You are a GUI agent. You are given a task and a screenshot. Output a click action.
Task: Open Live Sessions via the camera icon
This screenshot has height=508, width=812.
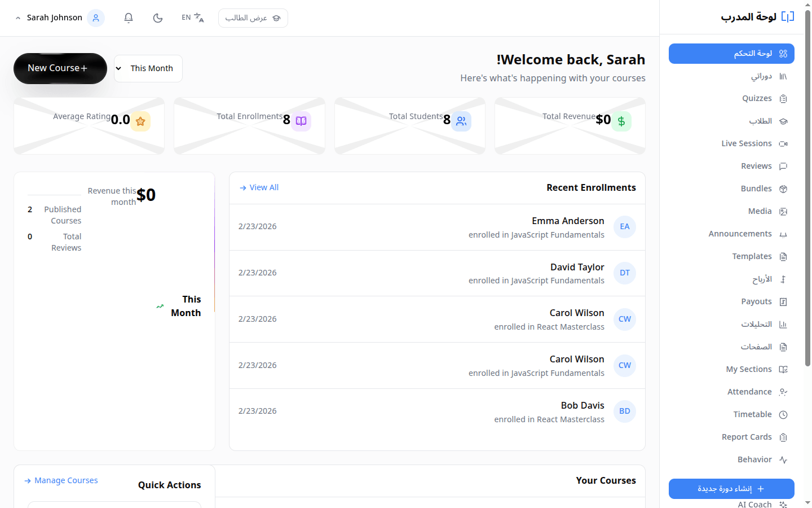(x=783, y=143)
